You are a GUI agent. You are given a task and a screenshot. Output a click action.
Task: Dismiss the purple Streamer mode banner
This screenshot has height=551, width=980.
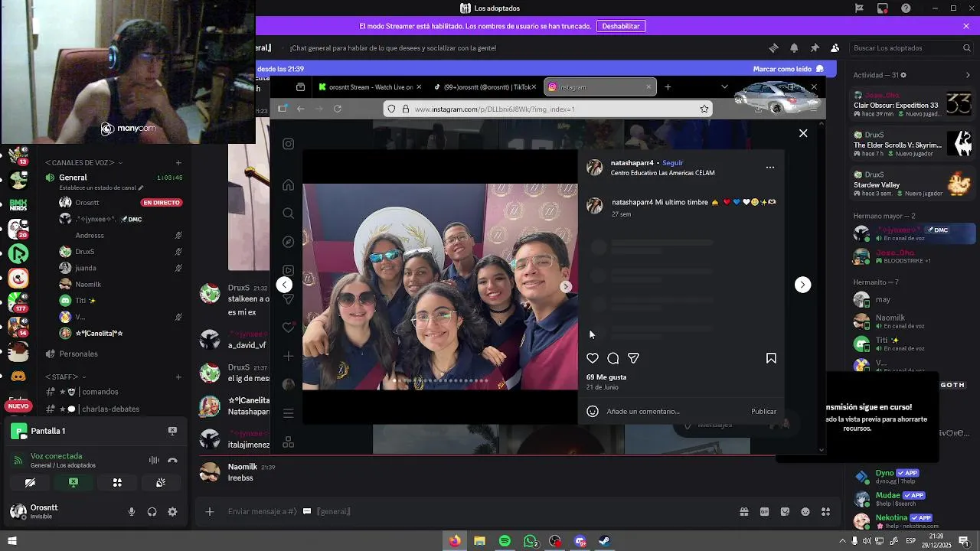click(x=966, y=26)
